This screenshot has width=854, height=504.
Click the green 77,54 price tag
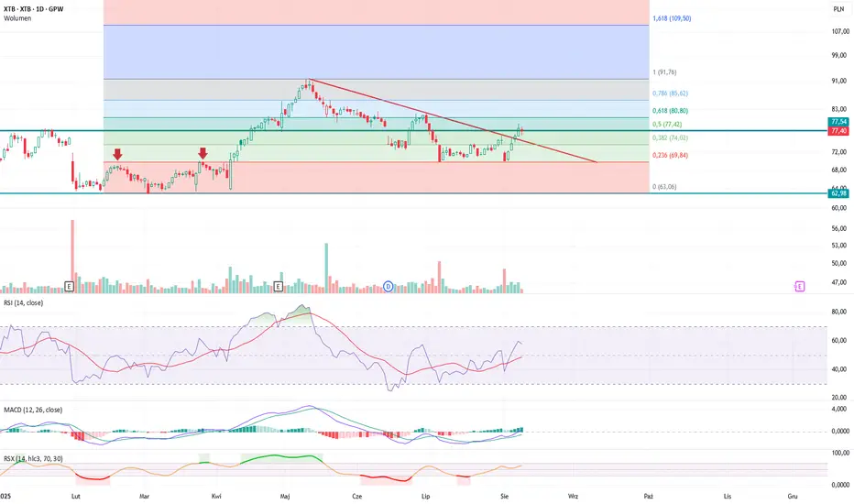click(838, 122)
